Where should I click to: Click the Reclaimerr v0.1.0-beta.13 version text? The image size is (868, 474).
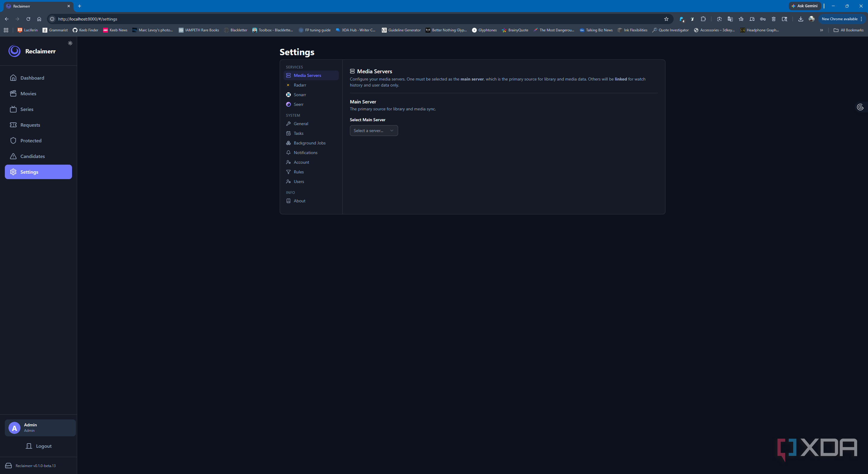coord(36,466)
